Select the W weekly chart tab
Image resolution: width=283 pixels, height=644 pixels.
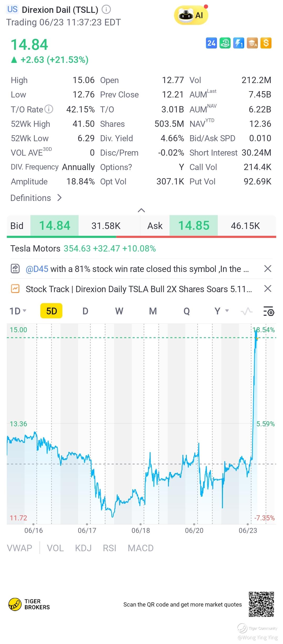point(119,311)
